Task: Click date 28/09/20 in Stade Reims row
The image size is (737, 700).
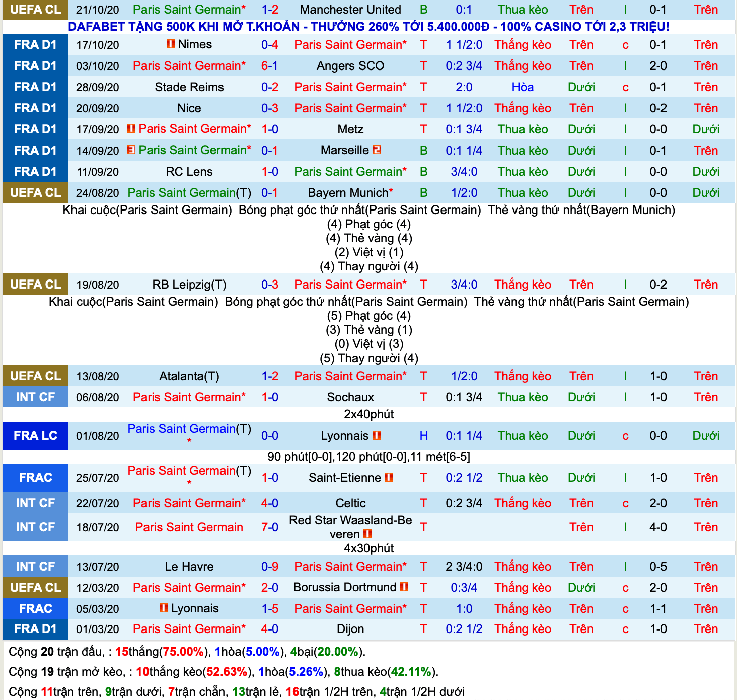Action: point(98,87)
